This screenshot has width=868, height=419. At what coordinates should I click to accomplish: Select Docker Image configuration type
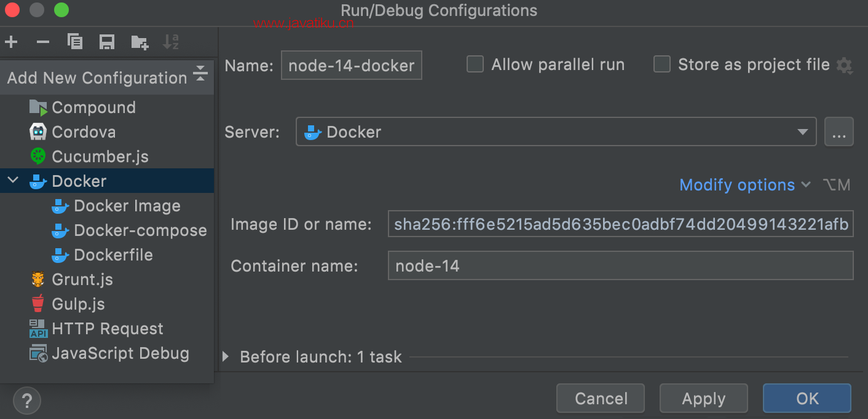(127, 206)
